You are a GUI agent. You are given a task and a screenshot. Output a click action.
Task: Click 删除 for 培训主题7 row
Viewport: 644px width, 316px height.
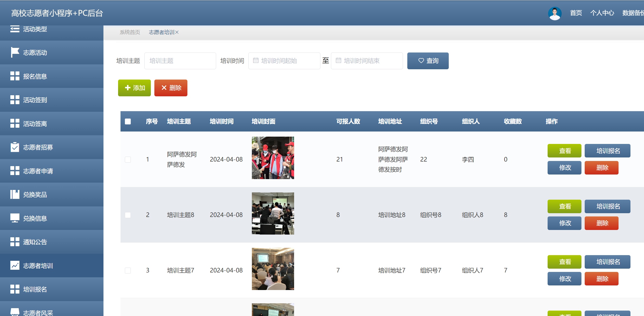pos(601,279)
